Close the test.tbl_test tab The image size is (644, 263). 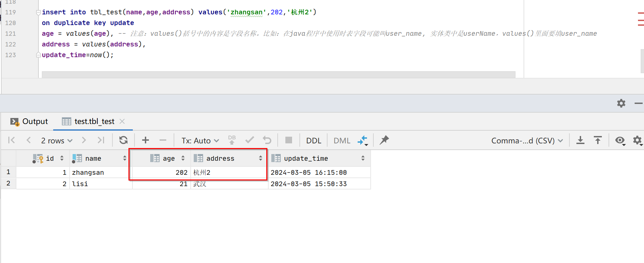[122, 121]
